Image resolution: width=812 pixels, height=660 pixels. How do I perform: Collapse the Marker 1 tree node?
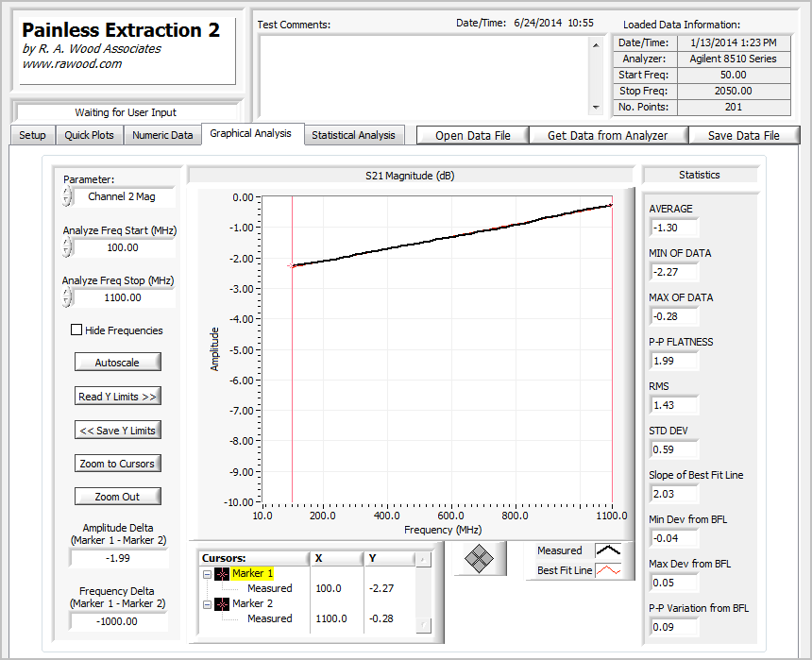point(207,574)
